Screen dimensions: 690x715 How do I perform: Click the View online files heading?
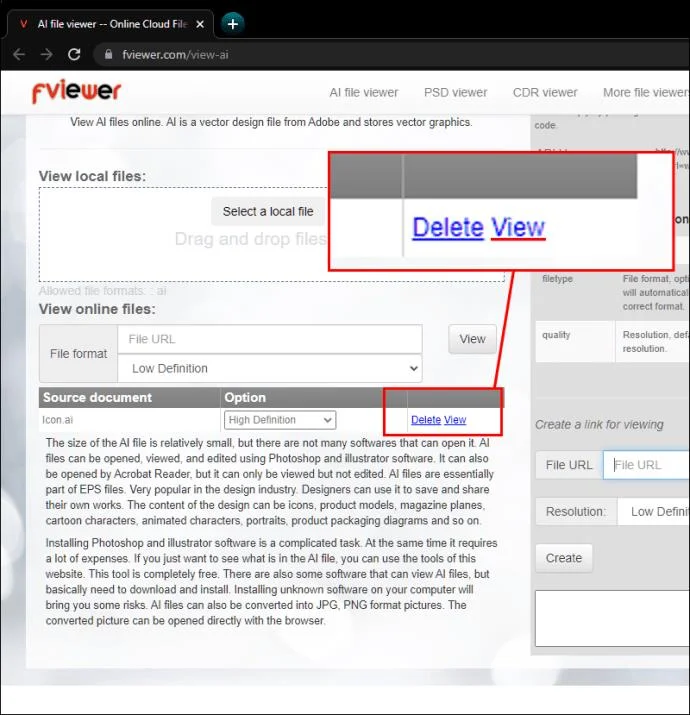[x=97, y=309]
